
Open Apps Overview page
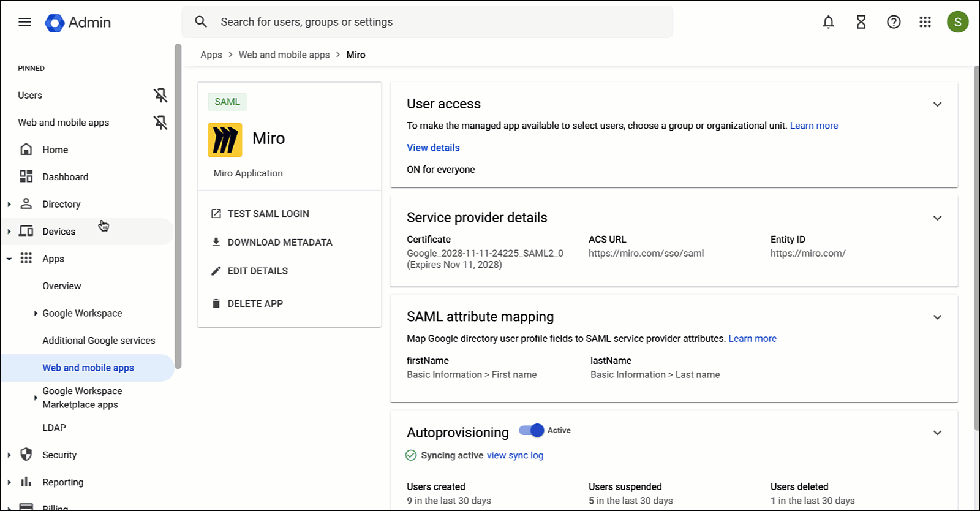(x=61, y=286)
